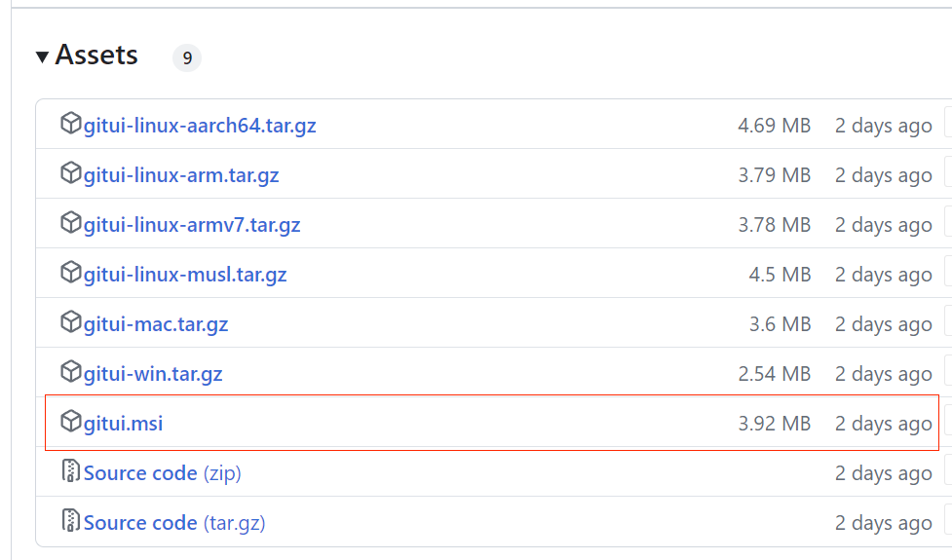Click '2 days ago' in gitui-linux-armv7 row
The height and width of the screenshot is (560, 952).
point(884,226)
